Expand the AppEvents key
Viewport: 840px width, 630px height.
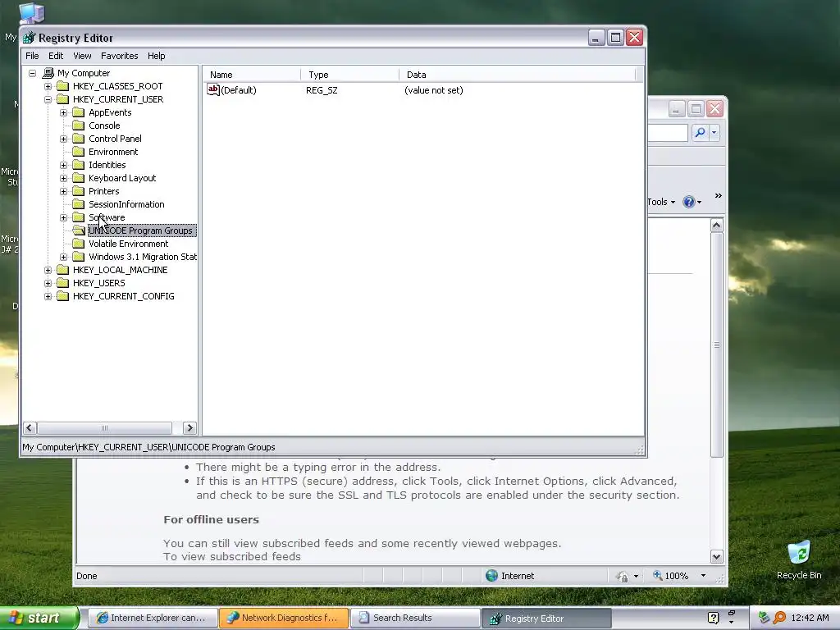(x=64, y=112)
